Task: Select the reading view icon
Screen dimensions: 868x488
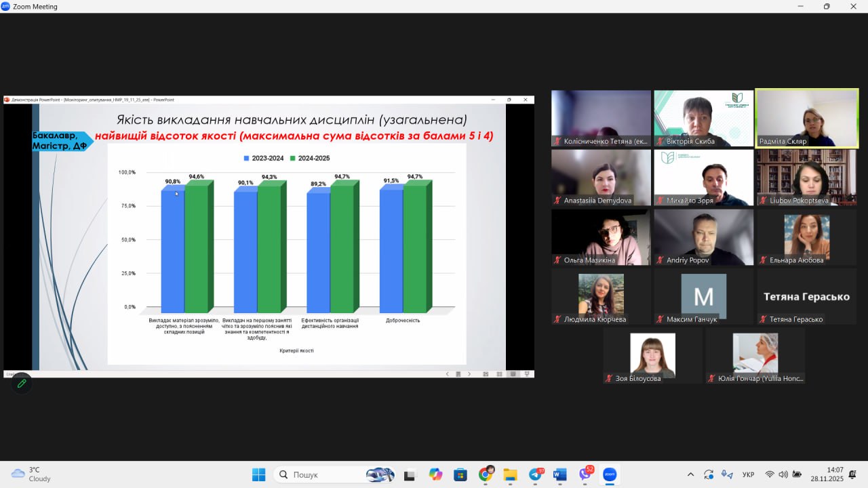Action: coord(513,374)
